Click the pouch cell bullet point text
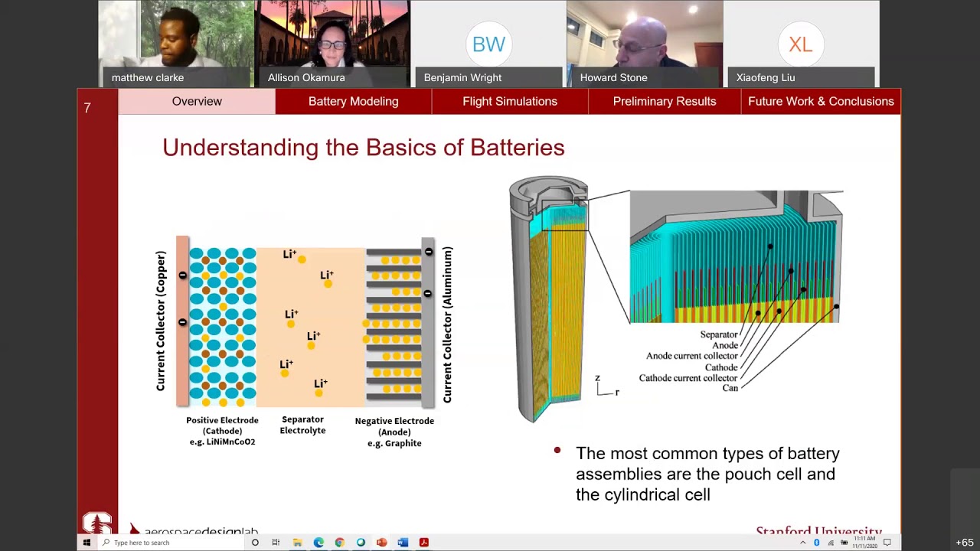 click(x=707, y=474)
